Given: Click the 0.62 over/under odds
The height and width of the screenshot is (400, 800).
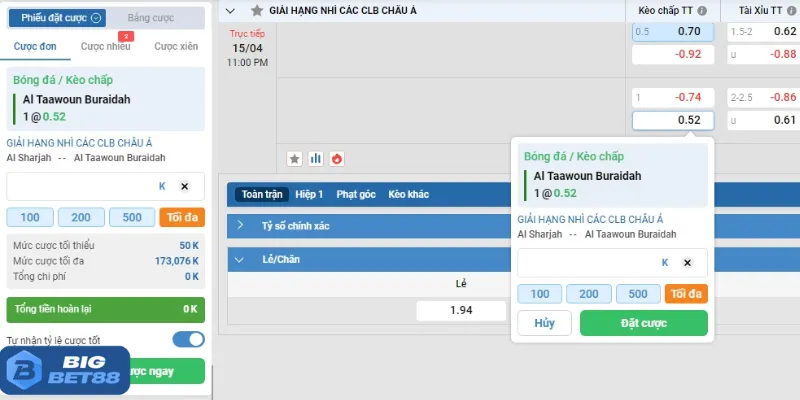Looking at the screenshot, I should coord(764,32).
